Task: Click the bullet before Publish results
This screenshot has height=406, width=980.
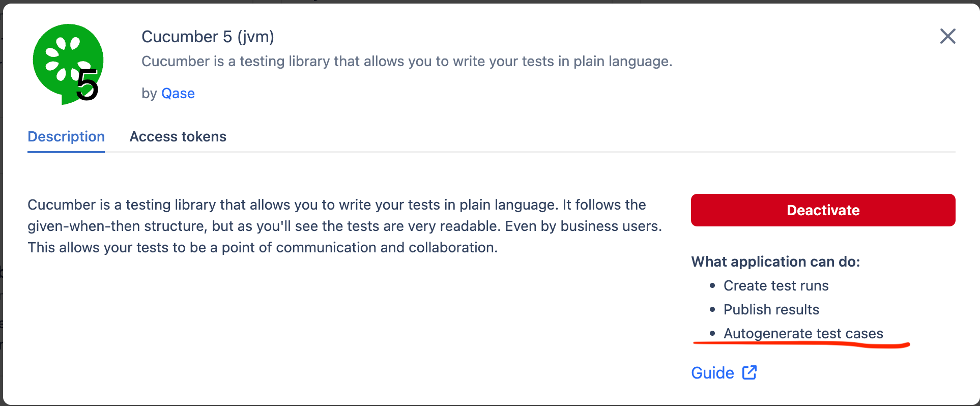Action: (712, 309)
